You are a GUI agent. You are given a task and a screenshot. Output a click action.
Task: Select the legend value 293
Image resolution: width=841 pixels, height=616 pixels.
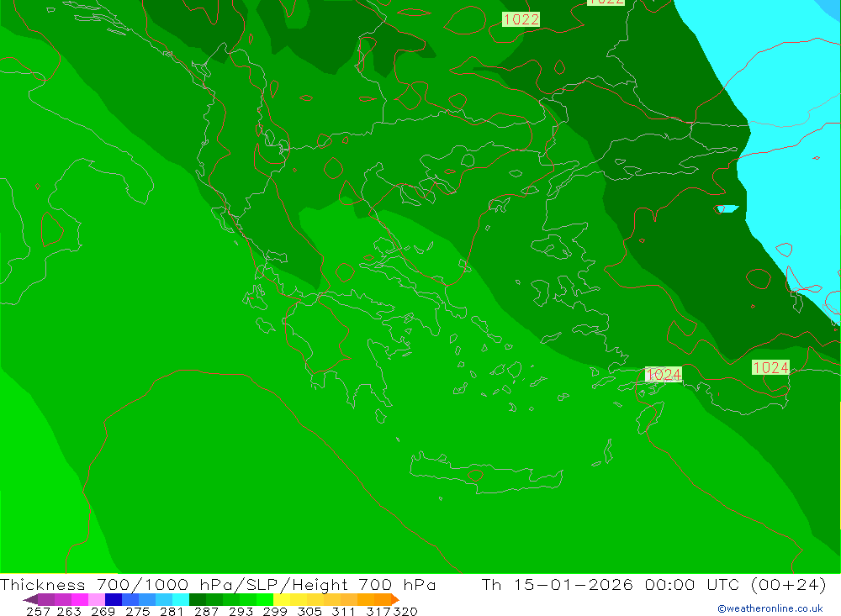pyautogui.click(x=241, y=611)
